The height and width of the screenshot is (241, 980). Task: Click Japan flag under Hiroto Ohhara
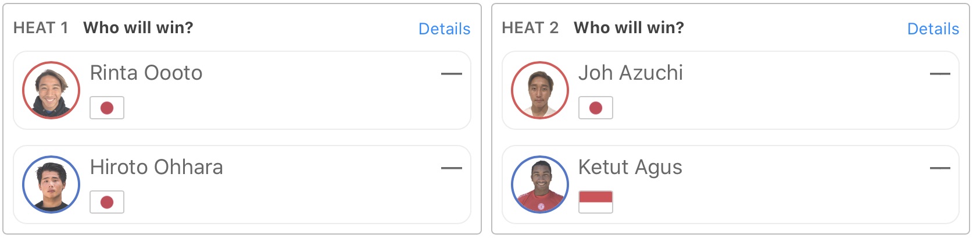(x=107, y=202)
